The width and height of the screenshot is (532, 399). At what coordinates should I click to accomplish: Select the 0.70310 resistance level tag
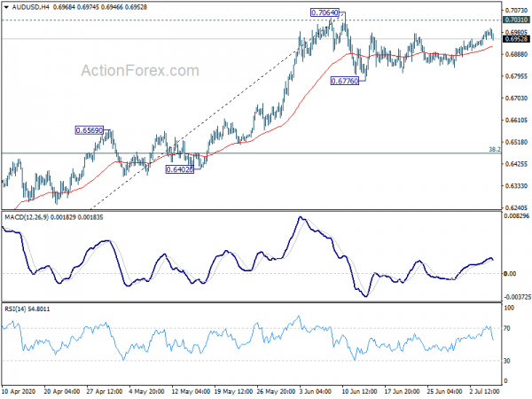point(515,20)
